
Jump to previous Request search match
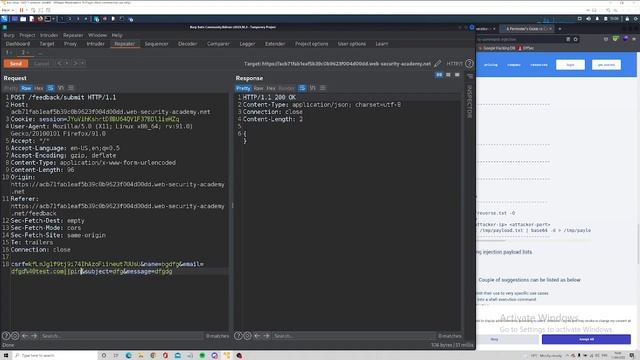point(25,336)
